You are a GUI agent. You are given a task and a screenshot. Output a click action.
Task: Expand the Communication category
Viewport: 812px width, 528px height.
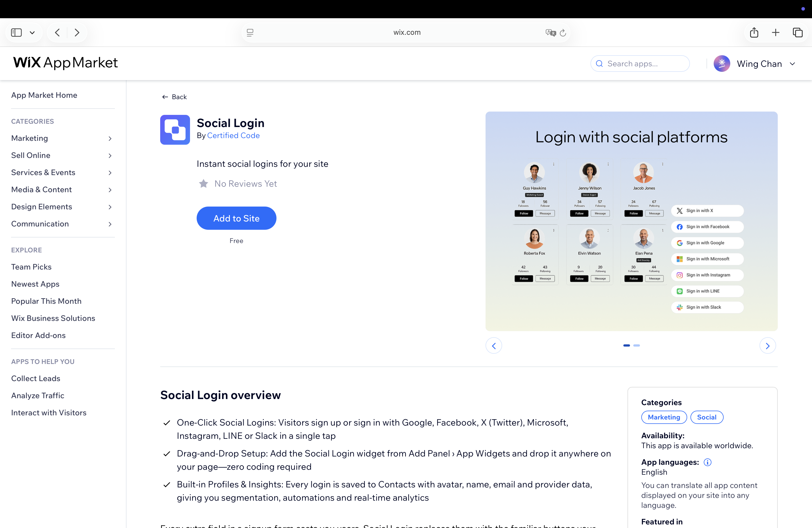pyautogui.click(x=40, y=224)
